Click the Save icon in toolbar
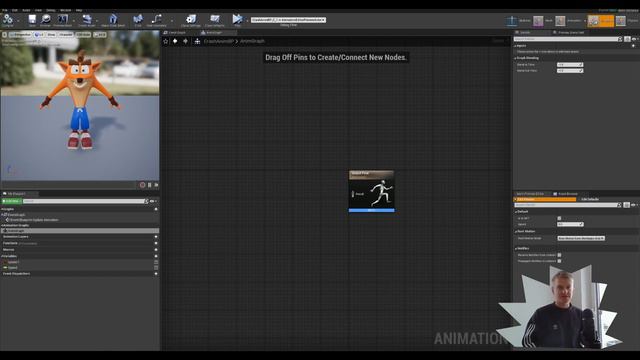Viewport: 640px width, 360px height. pyautogui.click(x=32, y=19)
